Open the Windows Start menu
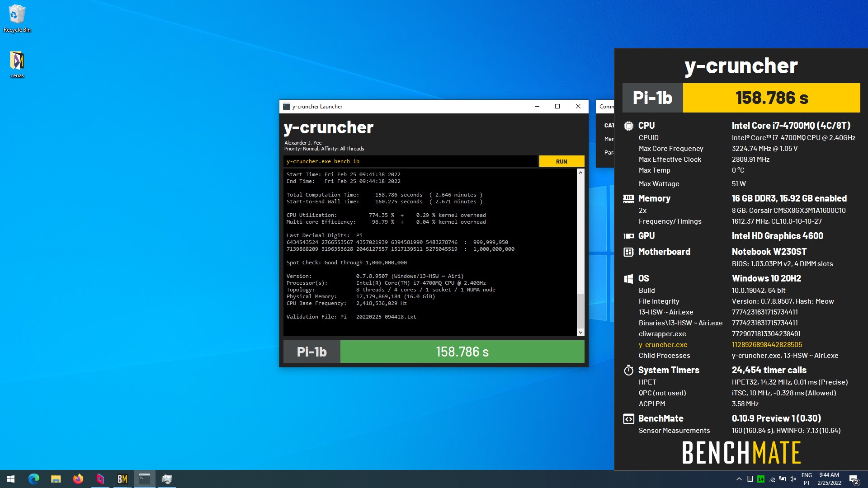This screenshot has height=488, width=868. 11,479
